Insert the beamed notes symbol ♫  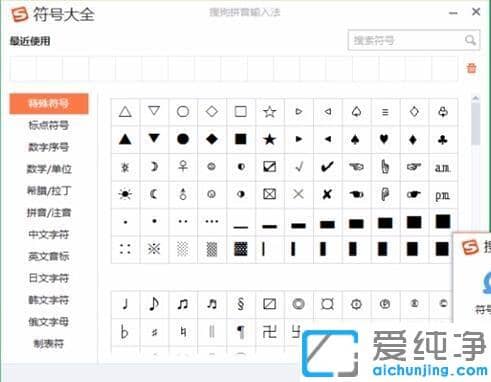point(183,304)
